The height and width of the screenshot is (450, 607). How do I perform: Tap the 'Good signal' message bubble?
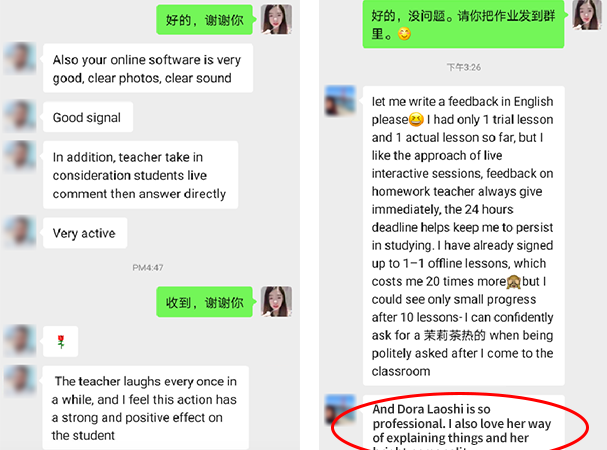point(88,117)
